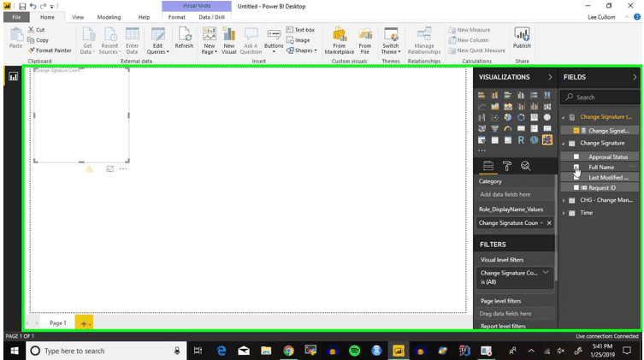The height and width of the screenshot is (360, 644).
Task: Choose the line chart visualization
Action: [x=482, y=106]
